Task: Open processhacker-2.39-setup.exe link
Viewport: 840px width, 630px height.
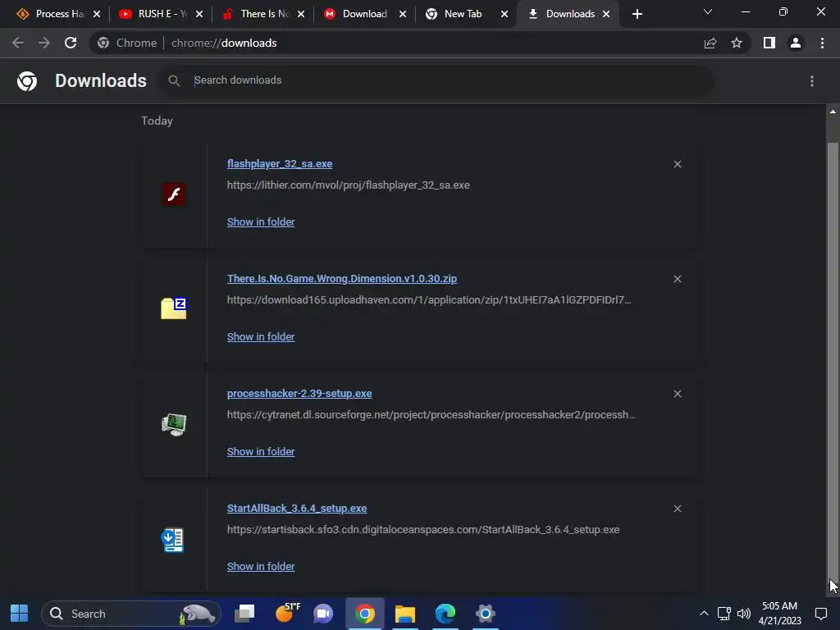Action: (299, 393)
